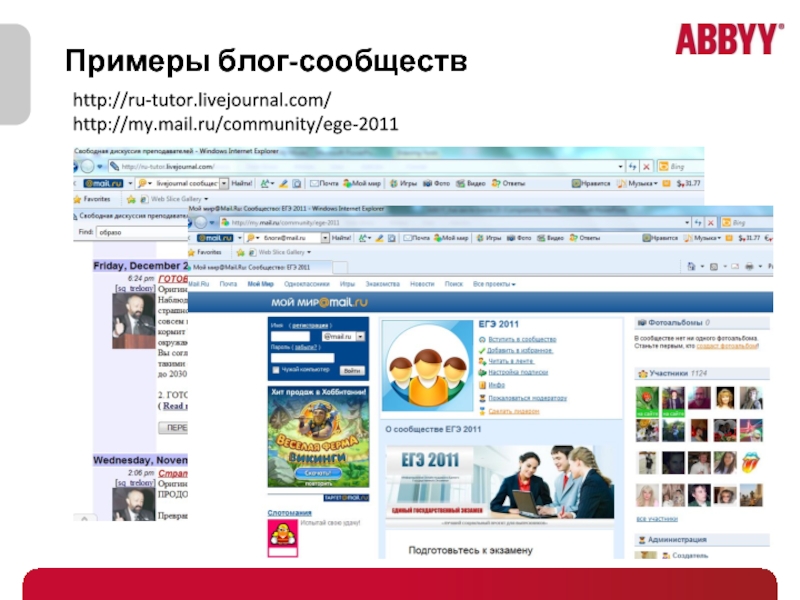Select the Свободная дискуссия преподавате tab
The height and width of the screenshot is (600, 800).
(131, 216)
